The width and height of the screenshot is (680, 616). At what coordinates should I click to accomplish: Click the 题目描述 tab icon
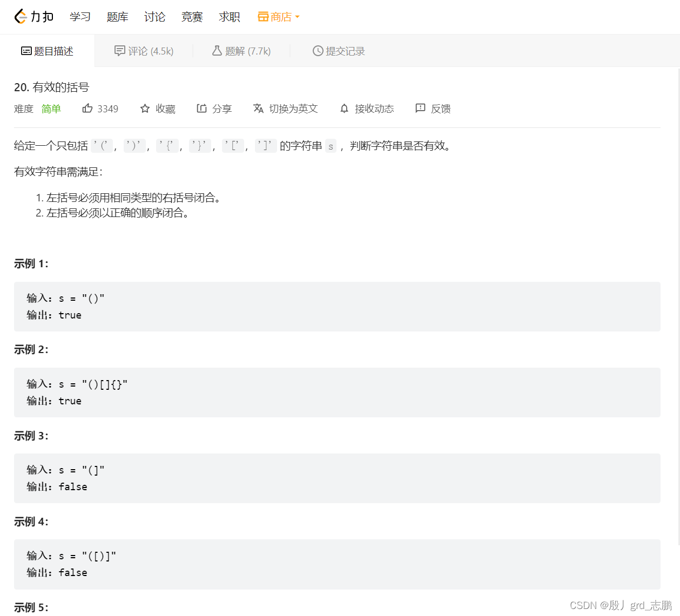tap(26, 51)
